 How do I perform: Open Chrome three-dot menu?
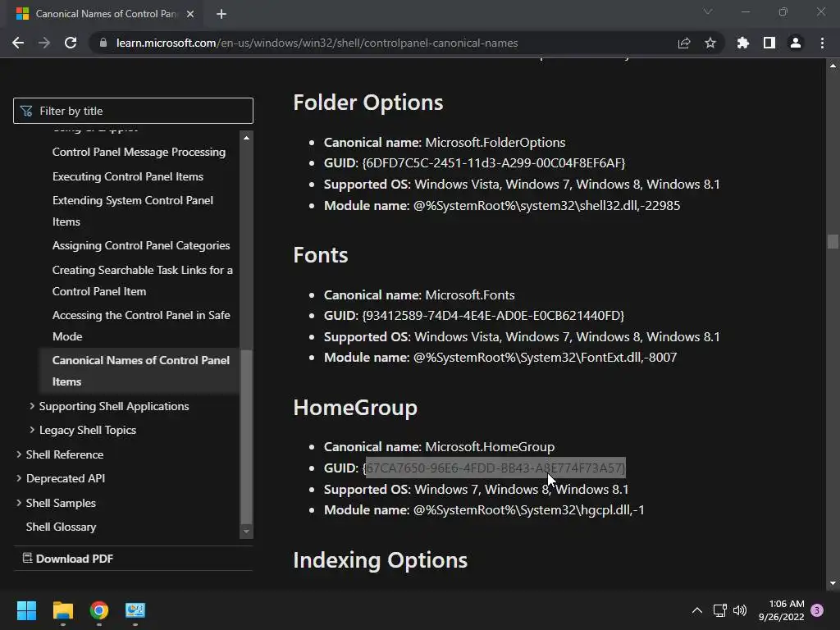(x=822, y=43)
